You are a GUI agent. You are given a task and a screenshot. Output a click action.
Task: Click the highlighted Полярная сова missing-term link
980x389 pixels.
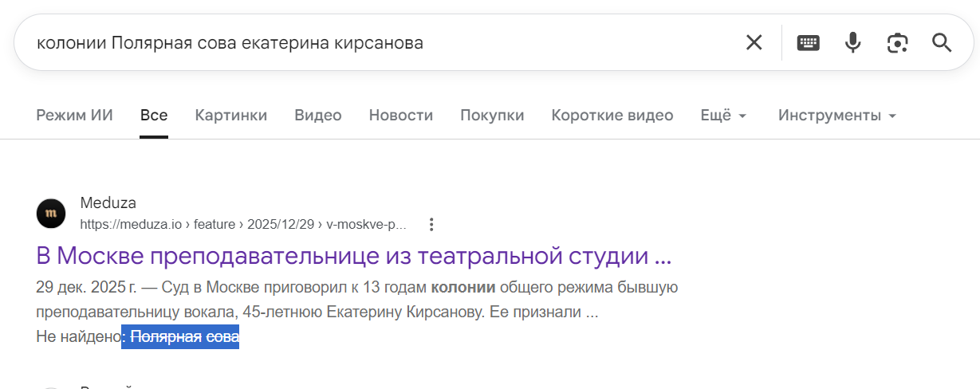[x=185, y=337]
